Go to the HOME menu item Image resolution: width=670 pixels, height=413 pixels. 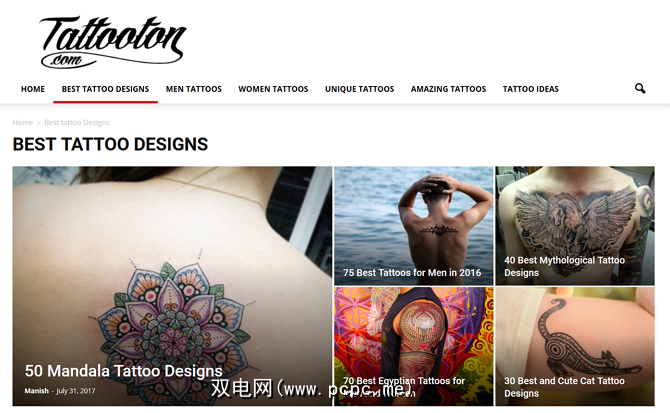33,89
